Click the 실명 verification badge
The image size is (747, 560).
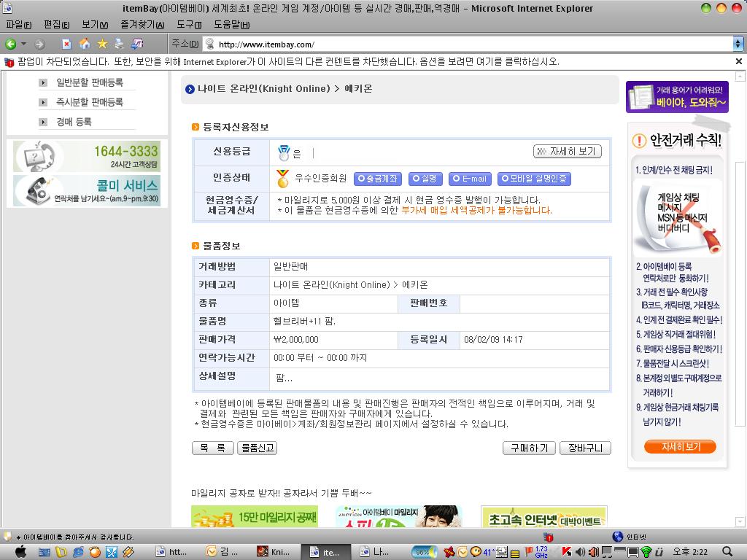(425, 179)
